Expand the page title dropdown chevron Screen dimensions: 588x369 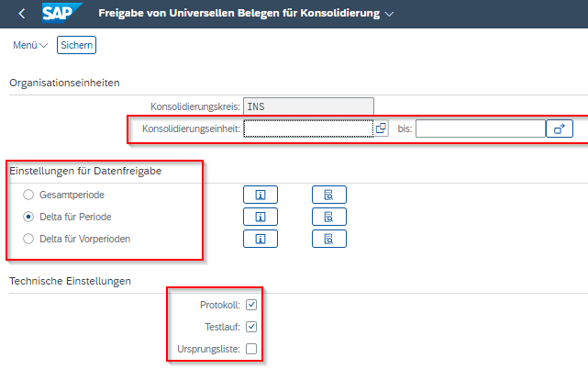click(390, 15)
